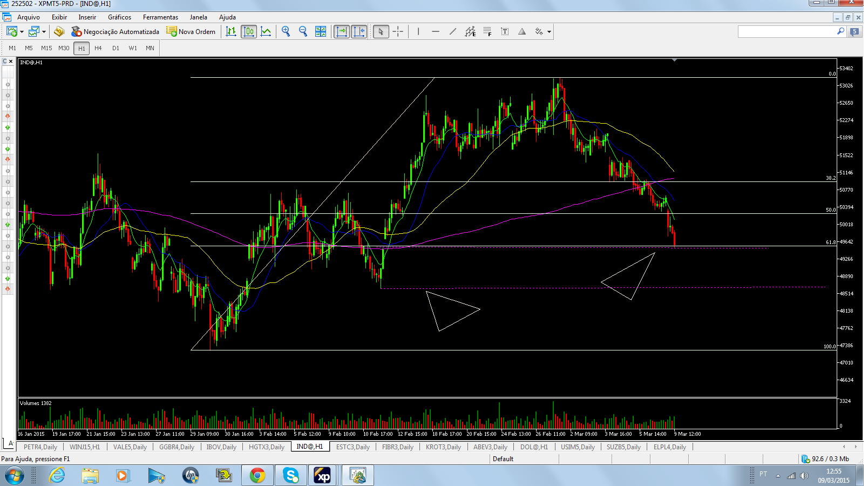Switch to VALE5,Daily chart tab
Screen dimensions: 868x486
130,447
